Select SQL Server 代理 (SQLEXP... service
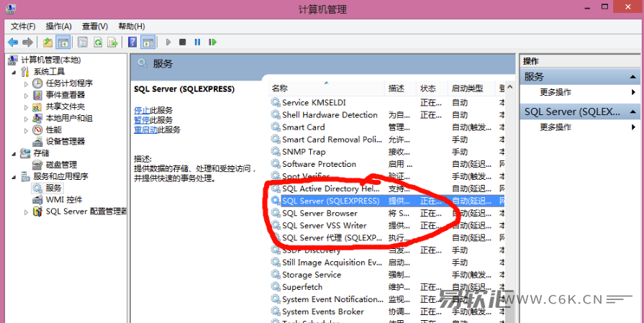The image size is (644, 323). coord(332,238)
